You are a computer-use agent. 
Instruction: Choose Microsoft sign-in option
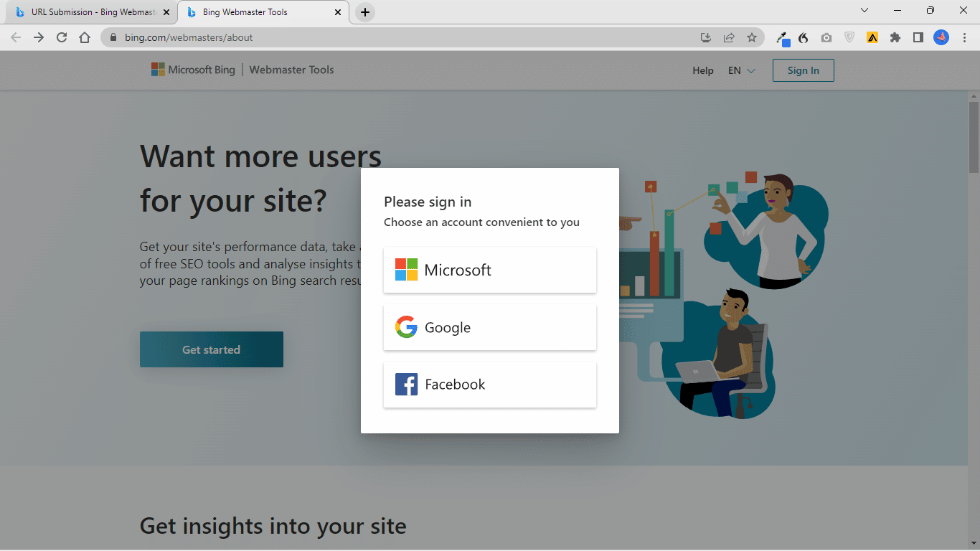pos(490,270)
